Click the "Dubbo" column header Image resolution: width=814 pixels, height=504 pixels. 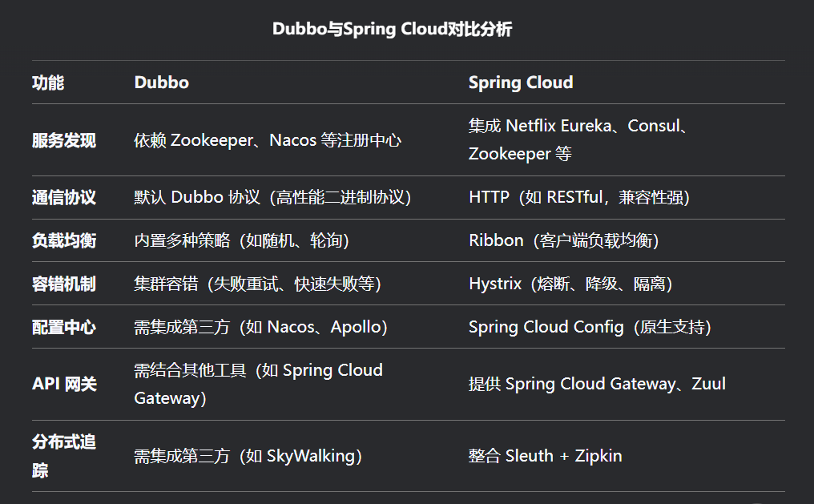pos(162,83)
